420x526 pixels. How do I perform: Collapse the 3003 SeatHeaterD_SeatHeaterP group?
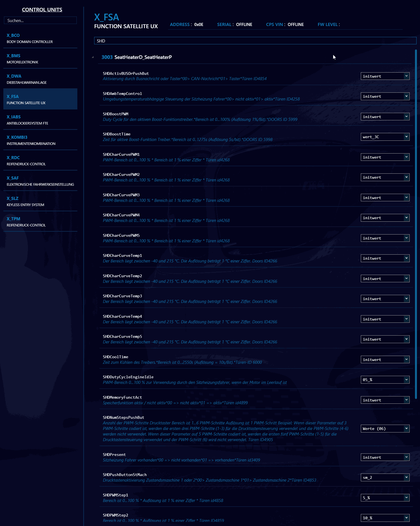93,57
